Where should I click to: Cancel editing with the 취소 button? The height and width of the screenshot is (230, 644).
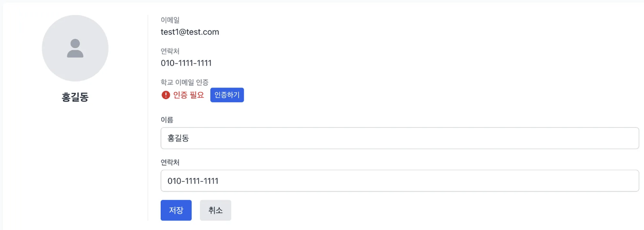click(x=215, y=210)
